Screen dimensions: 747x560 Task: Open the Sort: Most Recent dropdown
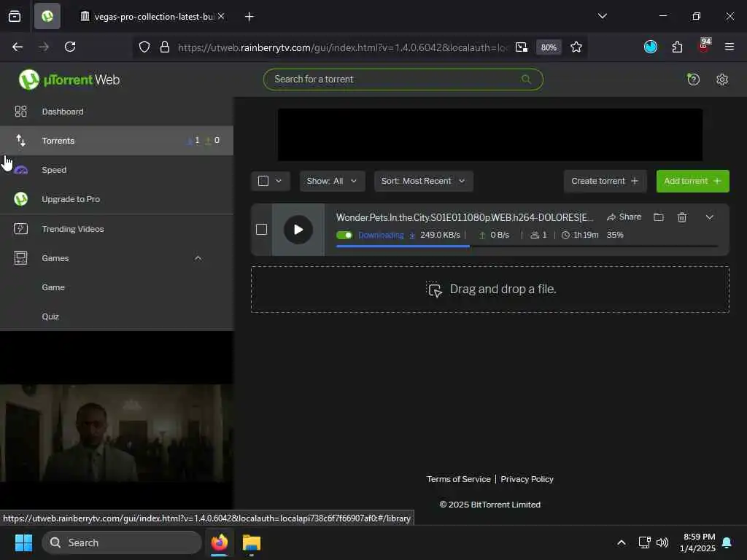pyautogui.click(x=424, y=181)
